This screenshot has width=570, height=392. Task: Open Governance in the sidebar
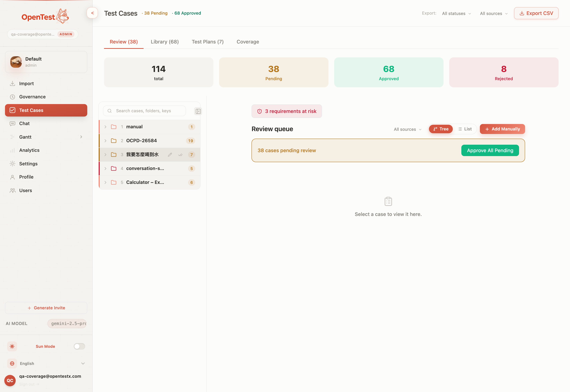click(46, 97)
